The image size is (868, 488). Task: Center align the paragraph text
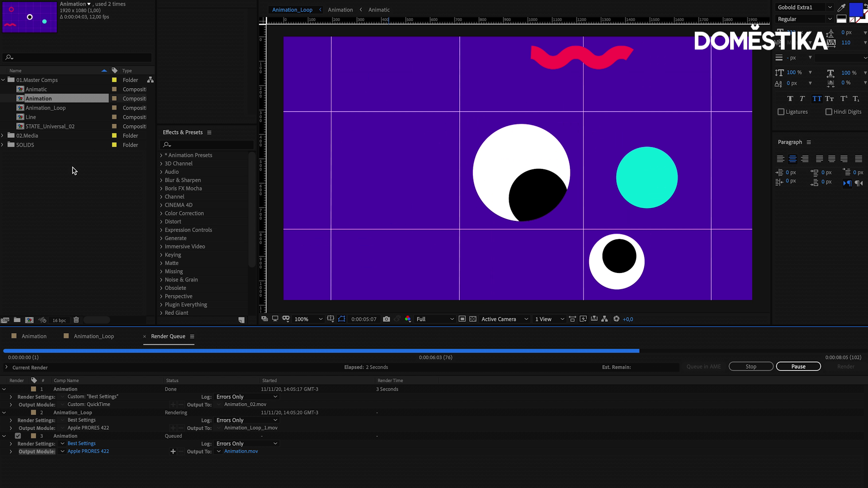[793, 159]
